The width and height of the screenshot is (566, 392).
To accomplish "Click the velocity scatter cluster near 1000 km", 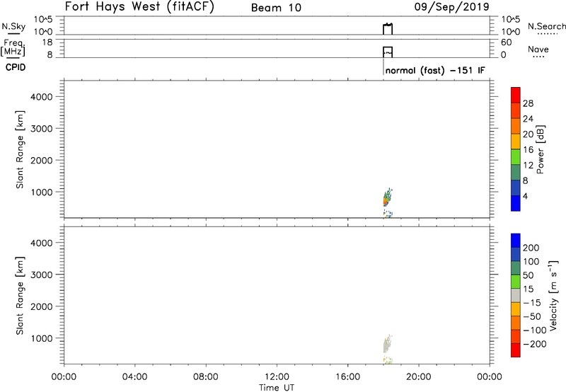I will (386, 344).
